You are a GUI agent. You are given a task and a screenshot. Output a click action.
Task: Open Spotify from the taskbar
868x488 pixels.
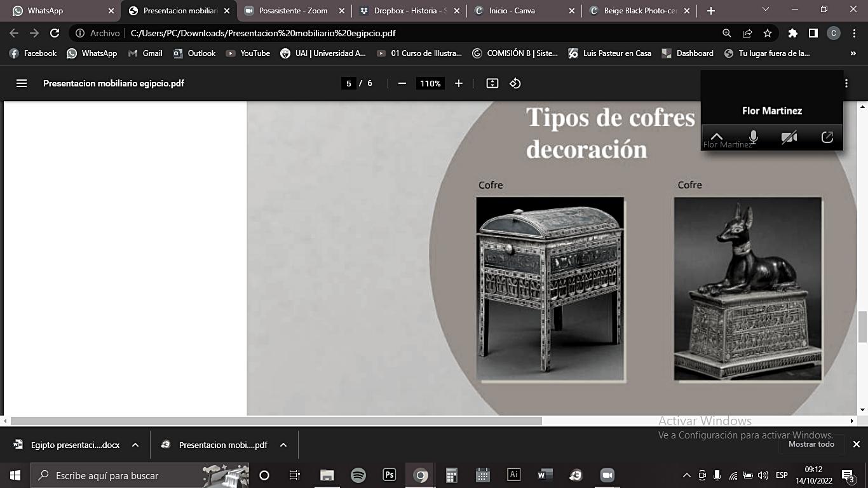(x=358, y=475)
